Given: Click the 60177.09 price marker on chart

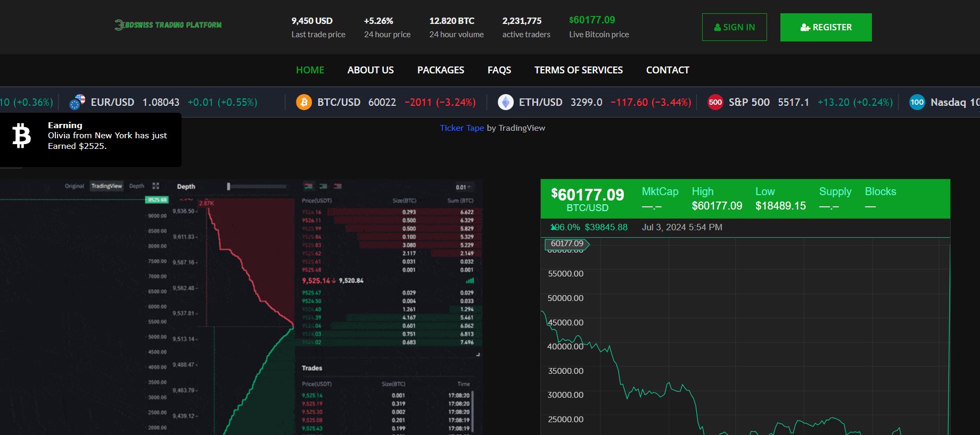Looking at the screenshot, I should [x=567, y=244].
